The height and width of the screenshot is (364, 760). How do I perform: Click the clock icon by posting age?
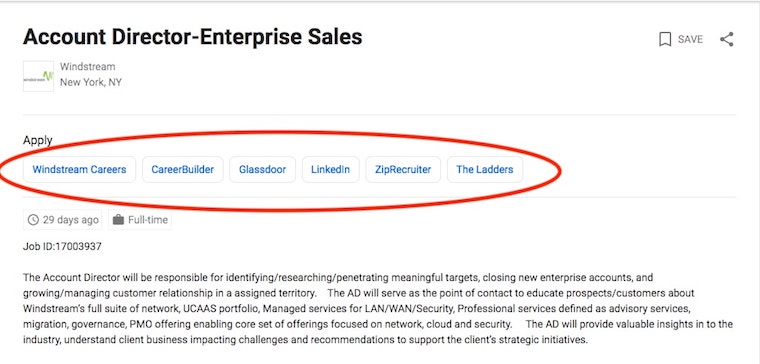pyautogui.click(x=33, y=220)
